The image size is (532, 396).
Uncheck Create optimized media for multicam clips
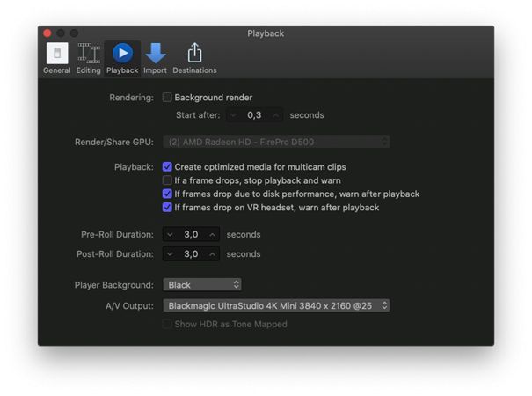coord(167,166)
